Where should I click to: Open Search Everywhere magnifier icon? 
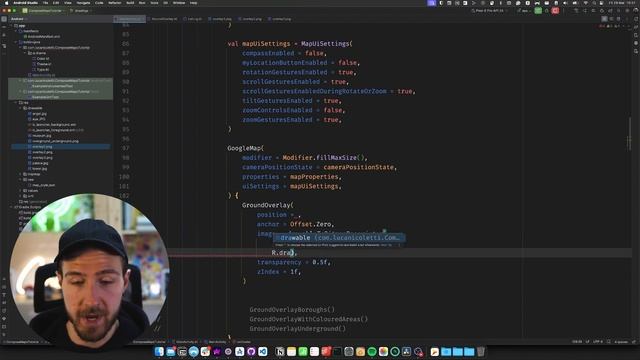[619, 11]
